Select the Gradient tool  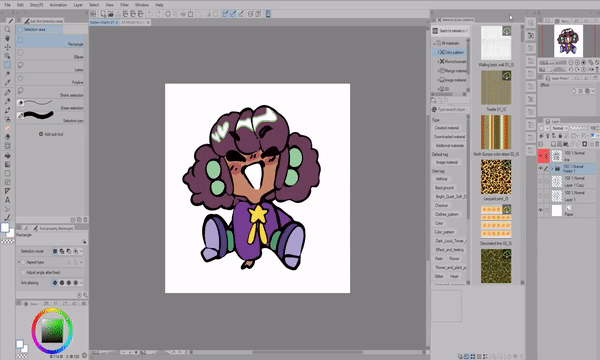point(7,164)
